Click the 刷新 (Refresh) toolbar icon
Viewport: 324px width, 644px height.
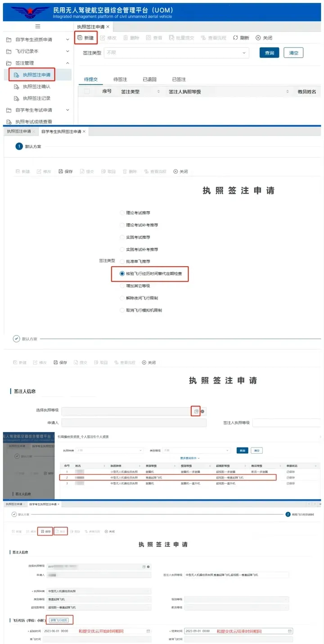pyautogui.click(x=235, y=38)
